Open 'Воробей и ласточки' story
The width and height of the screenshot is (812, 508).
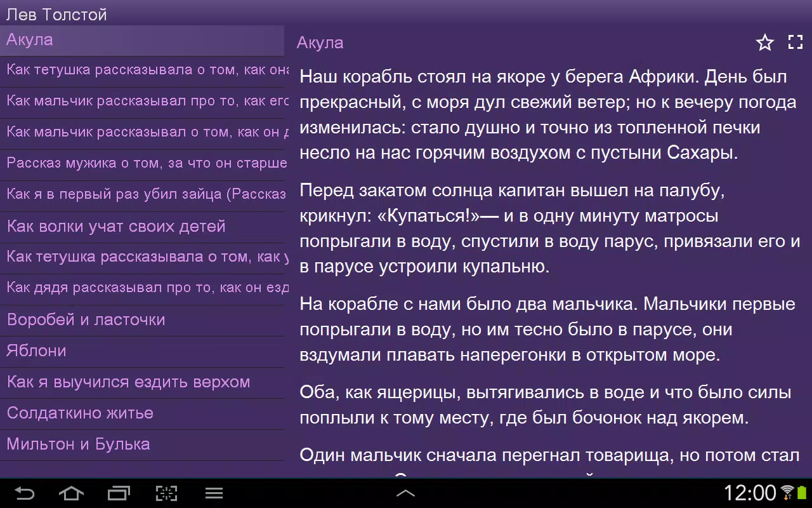(142, 320)
